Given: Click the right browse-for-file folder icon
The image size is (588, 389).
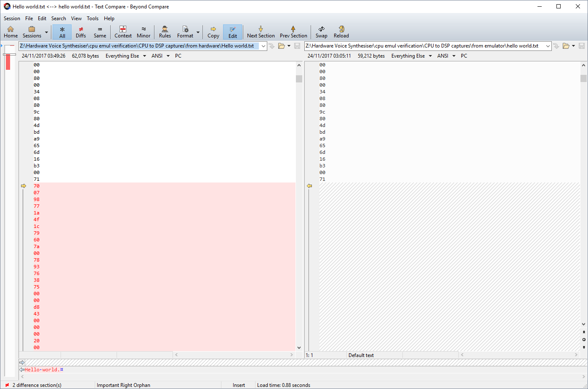Looking at the screenshot, I should [x=566, y=46].
